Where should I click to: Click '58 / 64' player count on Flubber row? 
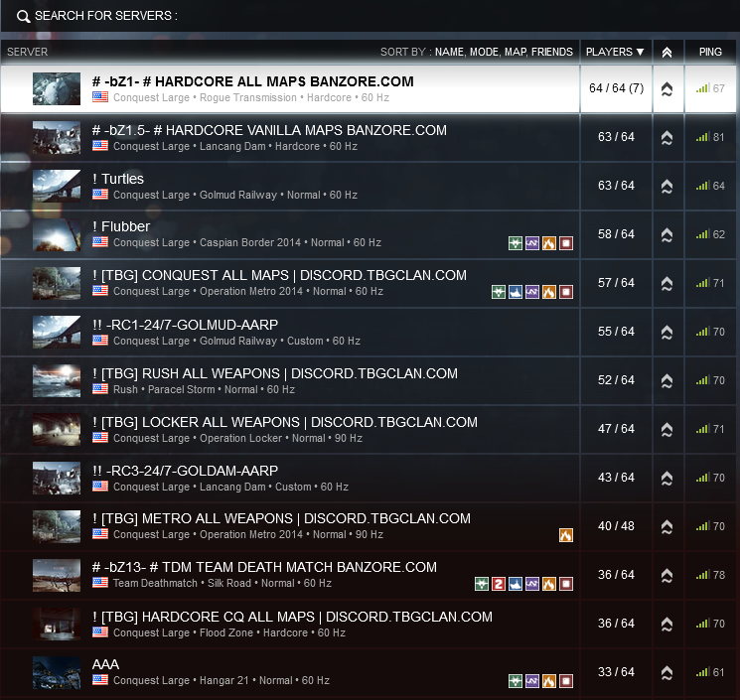click(x=616, y=234)
